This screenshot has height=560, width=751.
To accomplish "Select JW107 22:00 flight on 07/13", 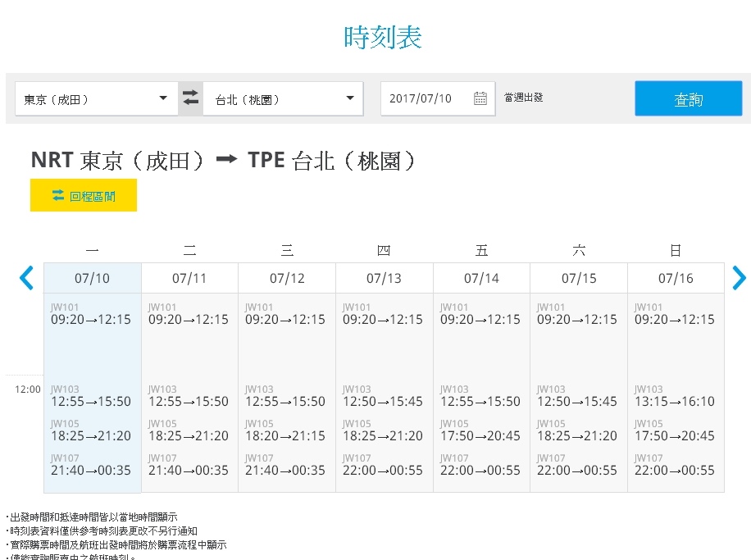I will point(383,465).
